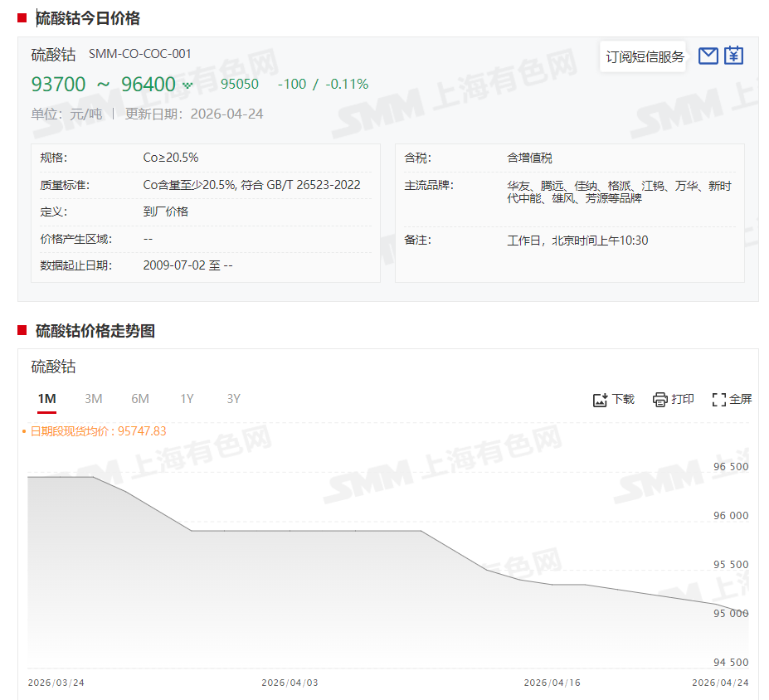The height and width of the screenshot is (700, 769).
Task: Click the red square beside 硫酸钴今日价格
Action: click(22, 18)
